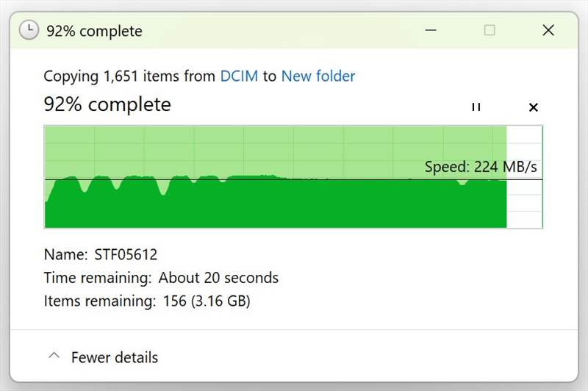Pause the file copy operation
Image resolution: width=588 pixels, height=391 pixels.
click(476, 107)
